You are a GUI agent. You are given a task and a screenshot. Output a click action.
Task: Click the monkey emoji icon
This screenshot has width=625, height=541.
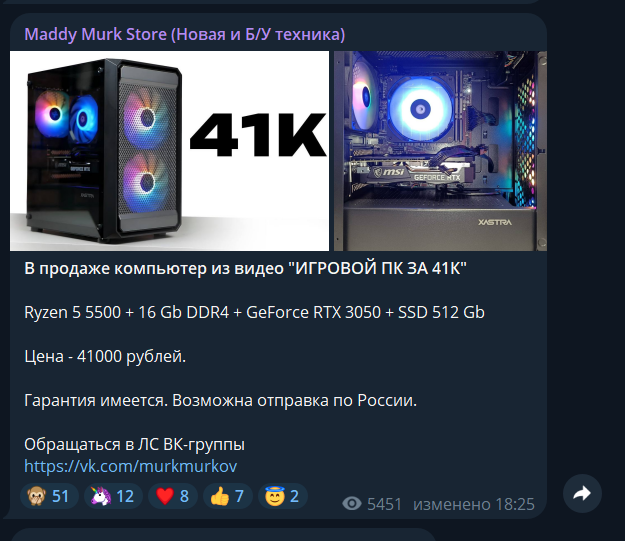(x=37, y=496)
